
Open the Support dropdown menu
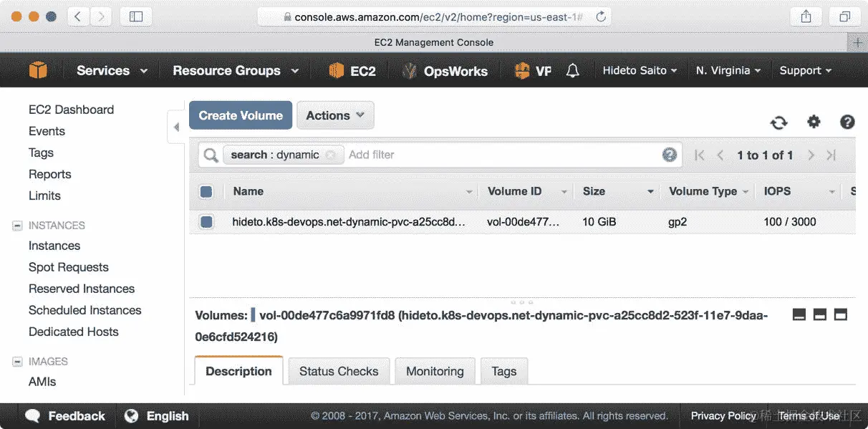point(806,70)
